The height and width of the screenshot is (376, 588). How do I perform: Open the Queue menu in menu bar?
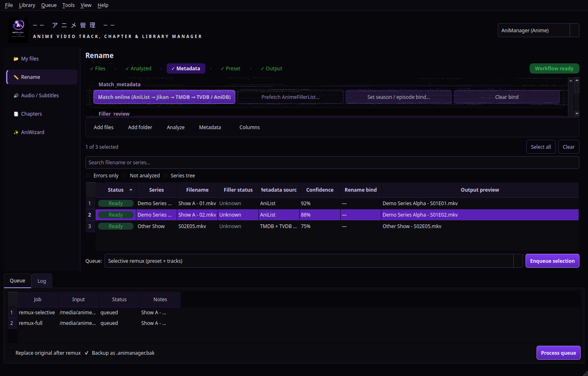(x=49, y=5)
